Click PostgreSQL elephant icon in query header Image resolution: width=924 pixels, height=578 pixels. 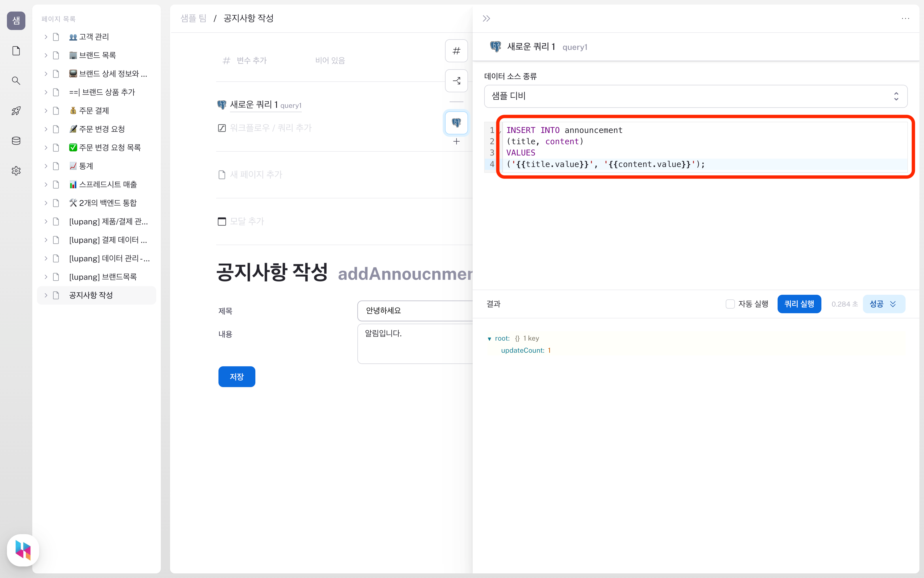pyautogui.click(x=495, y=47)
